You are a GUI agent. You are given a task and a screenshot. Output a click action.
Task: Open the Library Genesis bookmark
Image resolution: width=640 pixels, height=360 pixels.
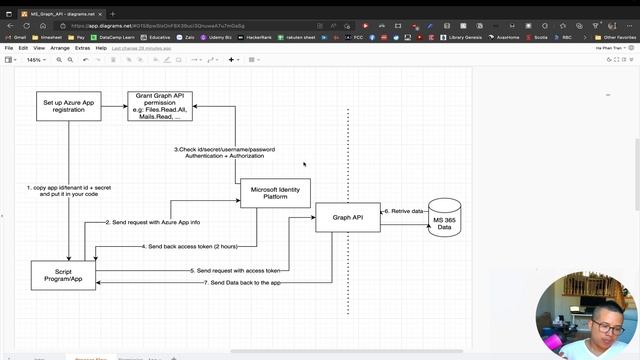pos(461,37)
